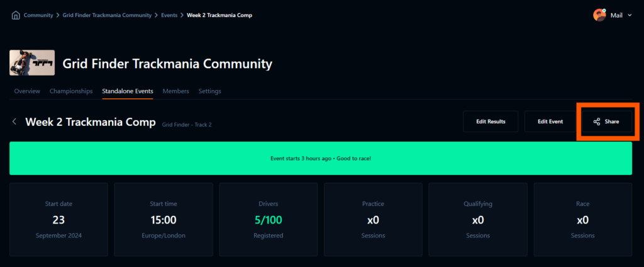The image size is (644, 267).
Task: Click the Edit Event button
Action: (550, 122)
